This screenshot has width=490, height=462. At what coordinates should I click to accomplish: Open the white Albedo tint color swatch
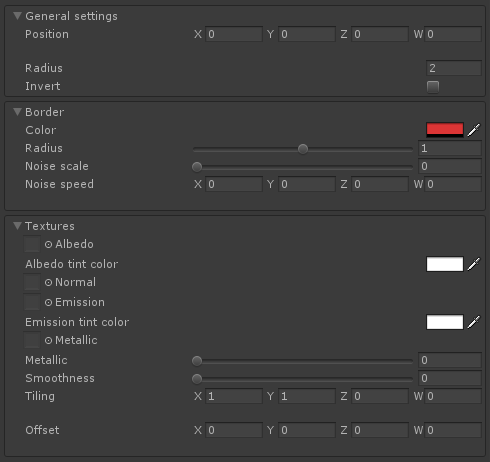click(x=445, y=264)
